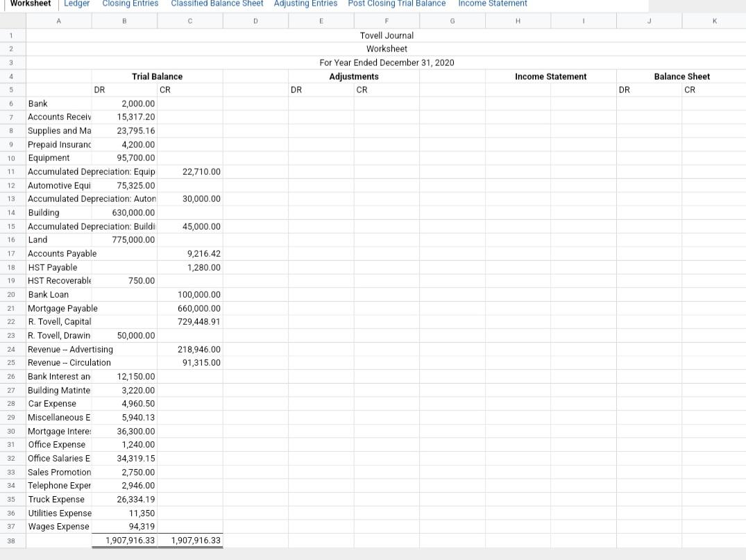Select column C header

coord(190,21)
